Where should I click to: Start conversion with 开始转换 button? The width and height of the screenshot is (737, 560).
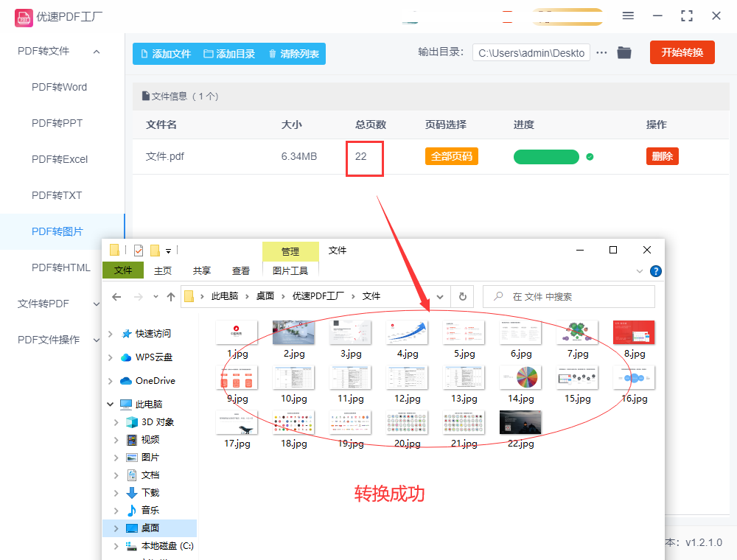pyautogui.click(x=682, y=52)
